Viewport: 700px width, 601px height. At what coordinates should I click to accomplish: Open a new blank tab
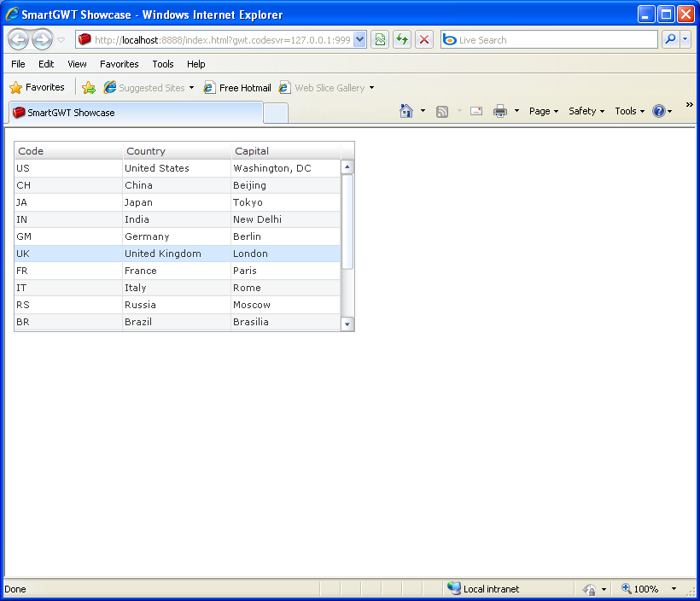click(x=276, y=113)
